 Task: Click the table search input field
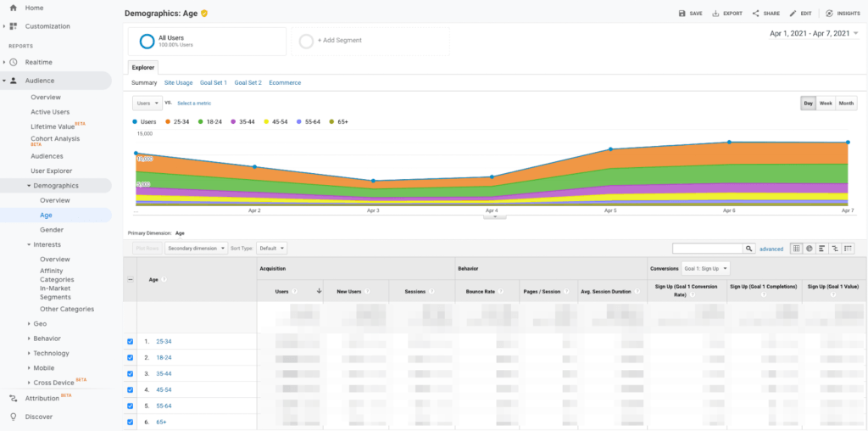coord(708,249)
